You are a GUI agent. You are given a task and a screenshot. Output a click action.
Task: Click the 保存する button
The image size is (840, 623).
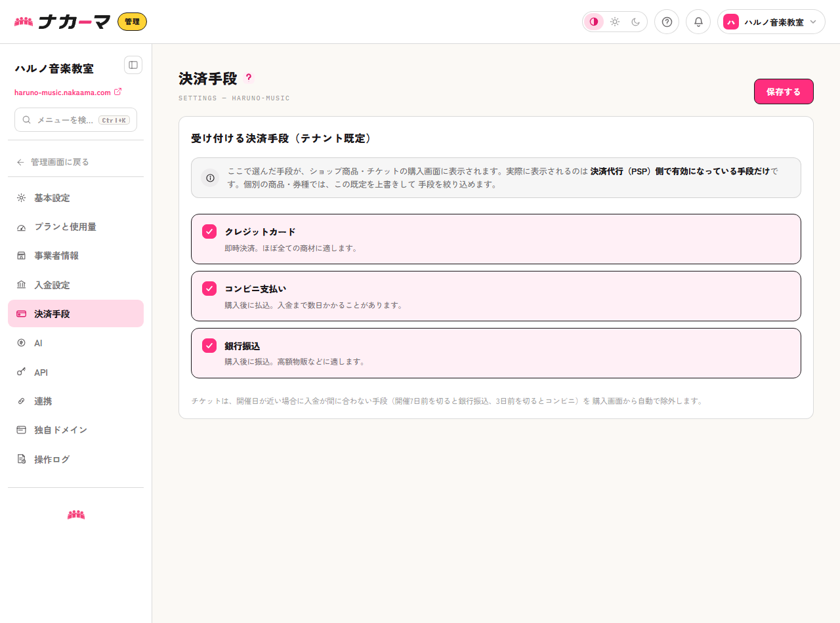pyautogui.click(x=784, y=92)
